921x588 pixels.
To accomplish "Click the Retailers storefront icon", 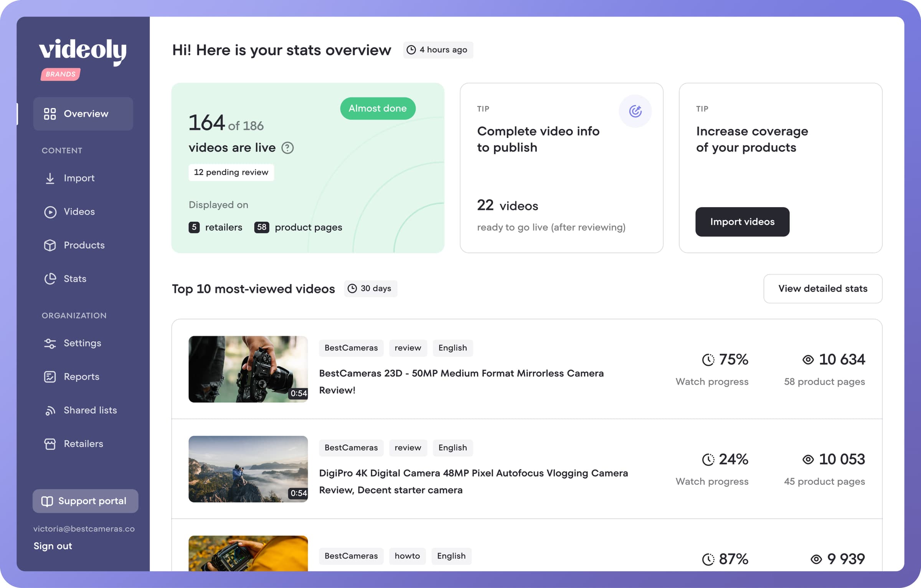I will [50, 444].
